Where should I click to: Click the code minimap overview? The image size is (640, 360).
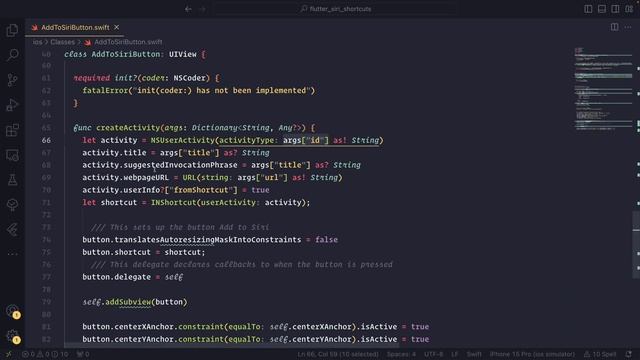tap(603, 90)
